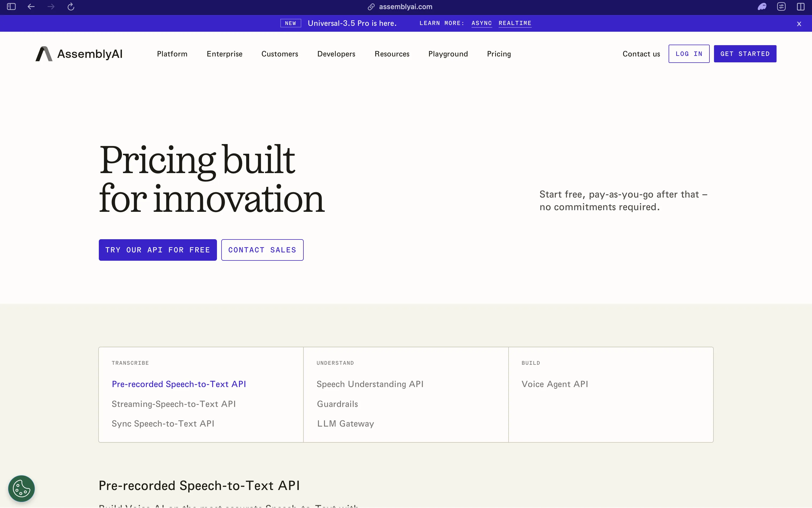The height and width of the screenshot is (508, 812).
Task: Click the assemblyai.com address bar
Action: [x=405, y=7]
